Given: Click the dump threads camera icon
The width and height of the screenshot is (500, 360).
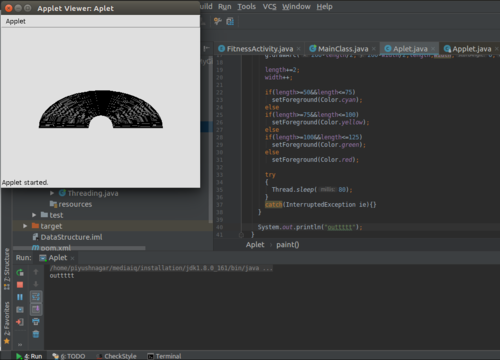Looking at the screenshot, I should [x=20, y=309].
